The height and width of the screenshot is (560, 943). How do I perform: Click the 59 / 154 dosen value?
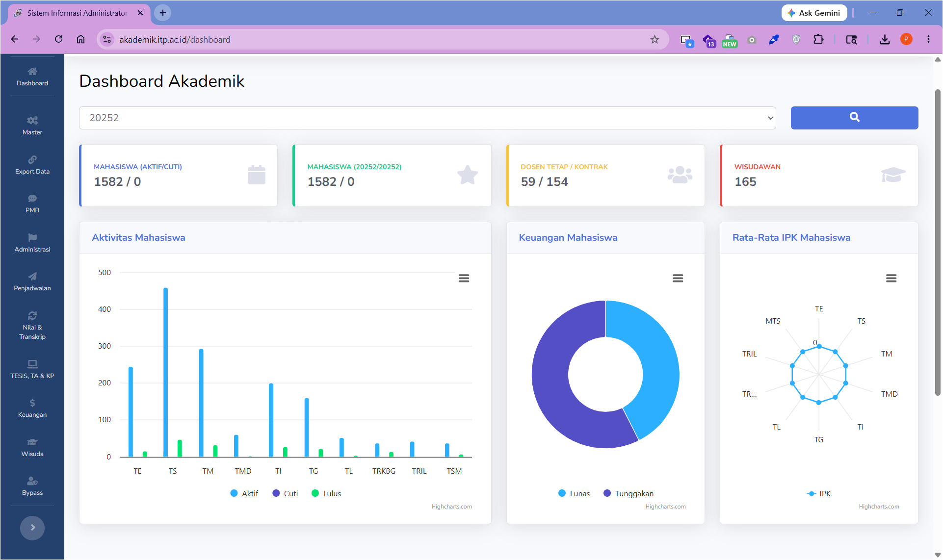click(x=544, y=181)
